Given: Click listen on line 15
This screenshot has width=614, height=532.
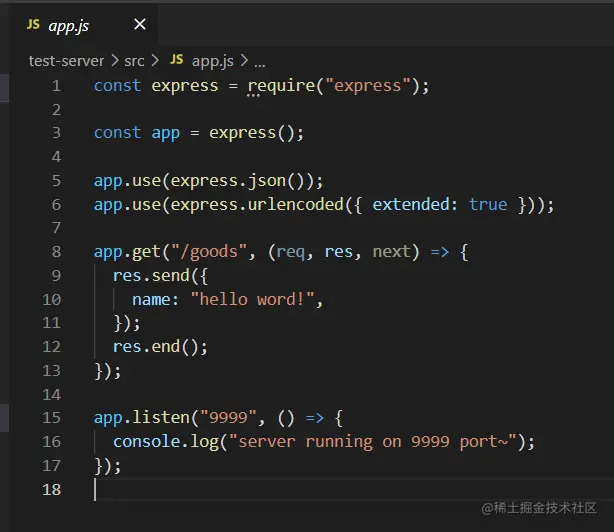Looking at the screenshot, I should pos(161,418).
